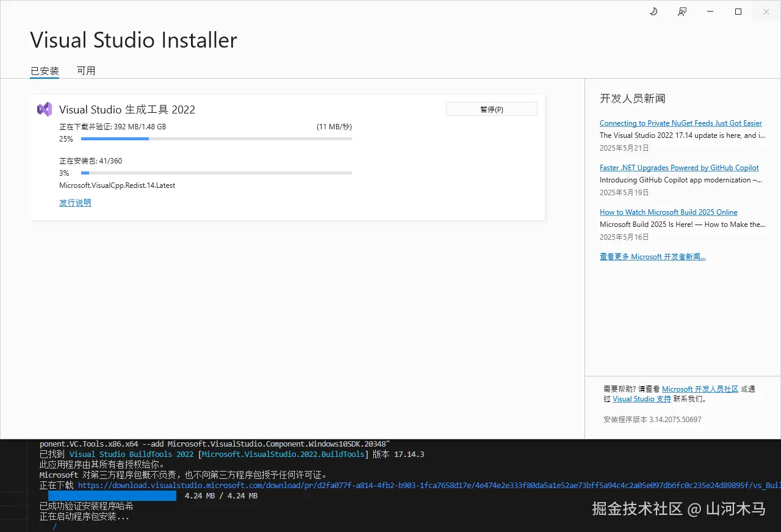Screen dimensions: 781x532
Task: Select The Visual Studio 2022 17.14 update summary
Action: [x=683, y=135]
